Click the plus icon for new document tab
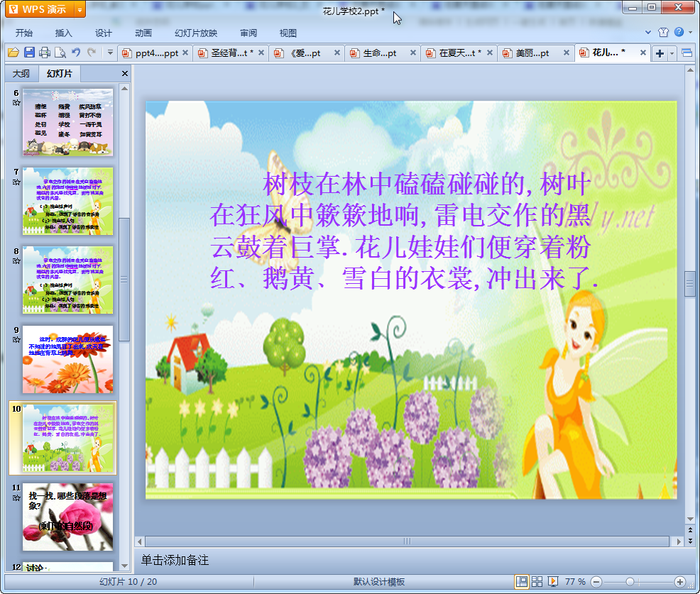 point(660,53)
